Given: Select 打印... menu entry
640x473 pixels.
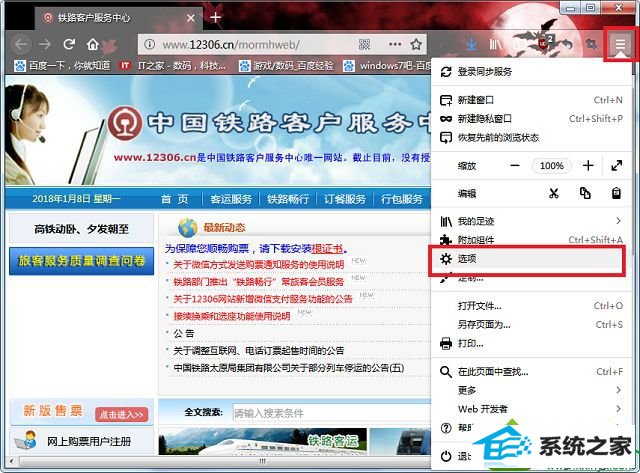Looking at the screenshot, I should (x=531, y=343).
